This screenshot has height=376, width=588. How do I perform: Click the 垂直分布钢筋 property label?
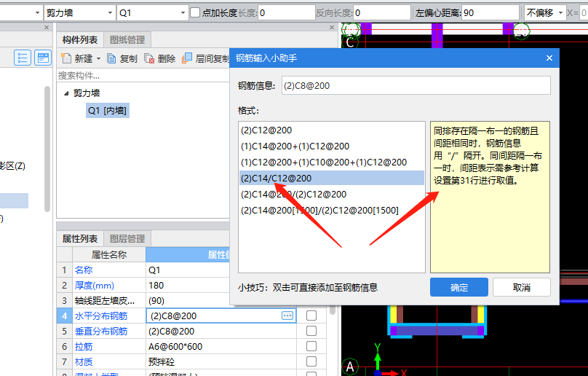pyautogui.click(x=101, y=332)
